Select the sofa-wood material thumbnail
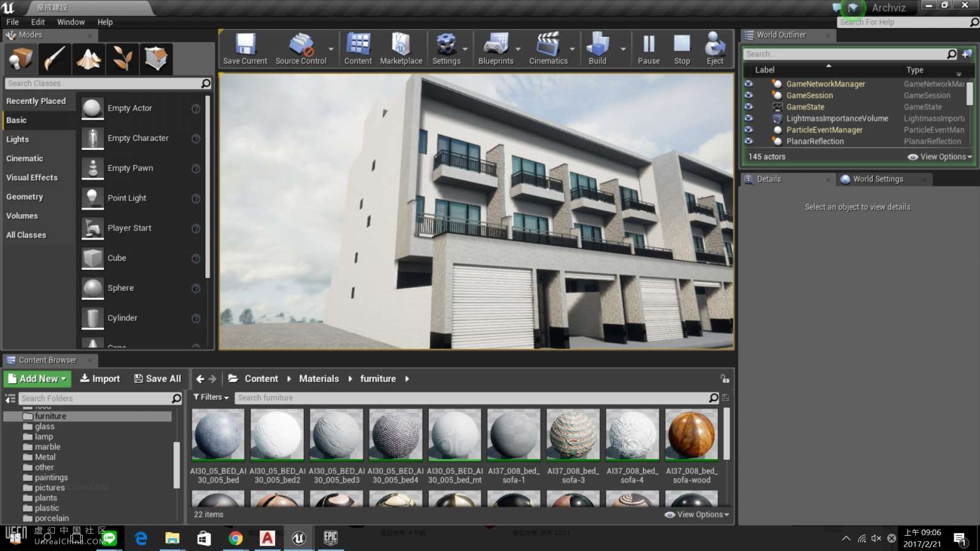980x551 pixels. tap(692, 435)
